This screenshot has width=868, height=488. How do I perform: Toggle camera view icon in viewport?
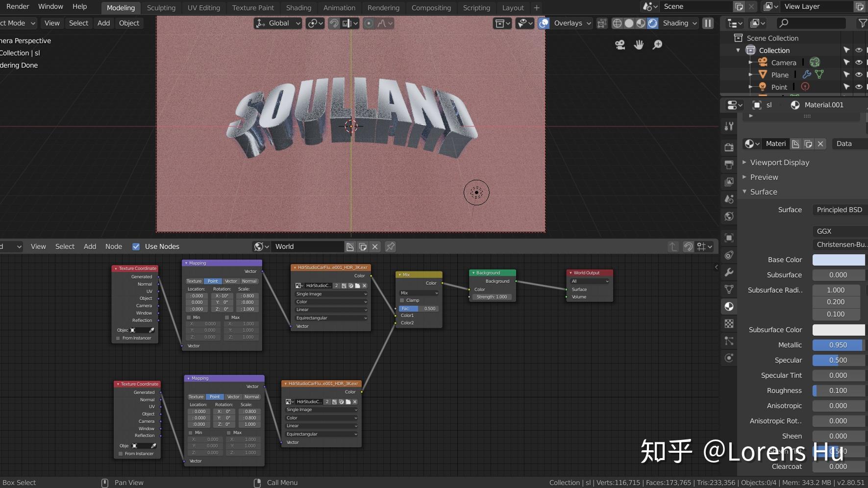click(x=620, y=45)
